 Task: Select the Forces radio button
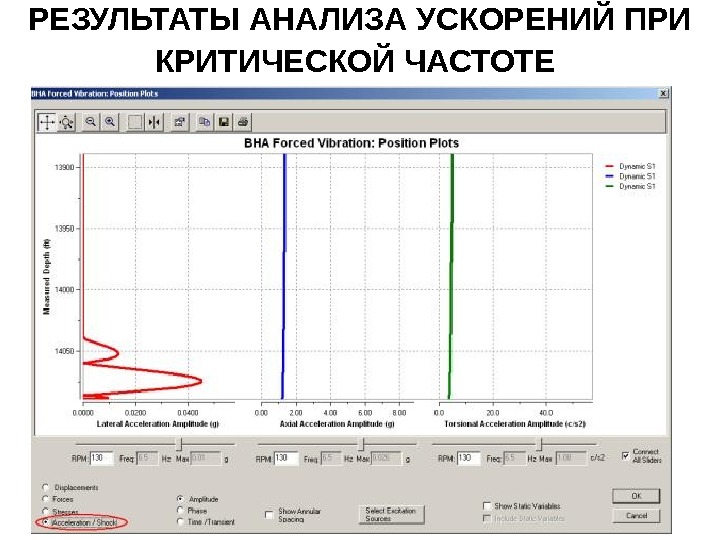pos(45,499)
